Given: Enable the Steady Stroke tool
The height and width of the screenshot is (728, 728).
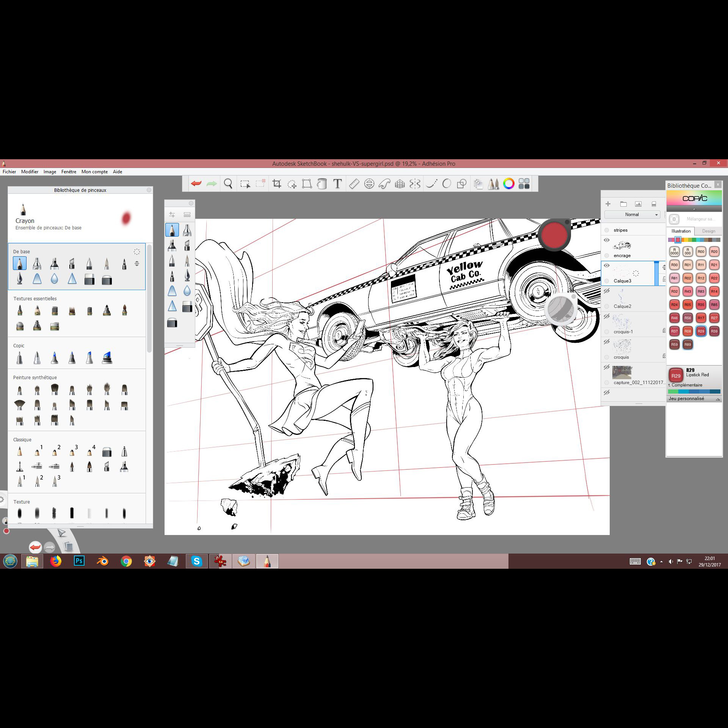Looking at the screenshot, I should [x=431, y=184].
